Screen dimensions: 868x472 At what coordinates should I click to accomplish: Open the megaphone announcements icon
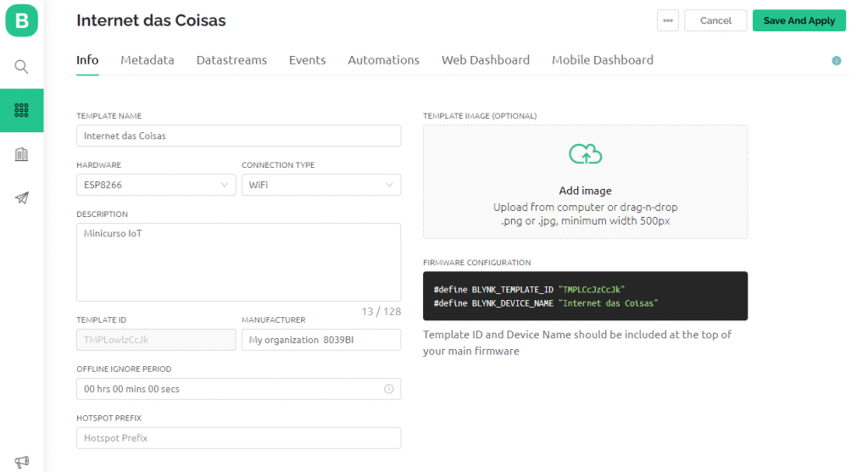[x=21, y=462]
